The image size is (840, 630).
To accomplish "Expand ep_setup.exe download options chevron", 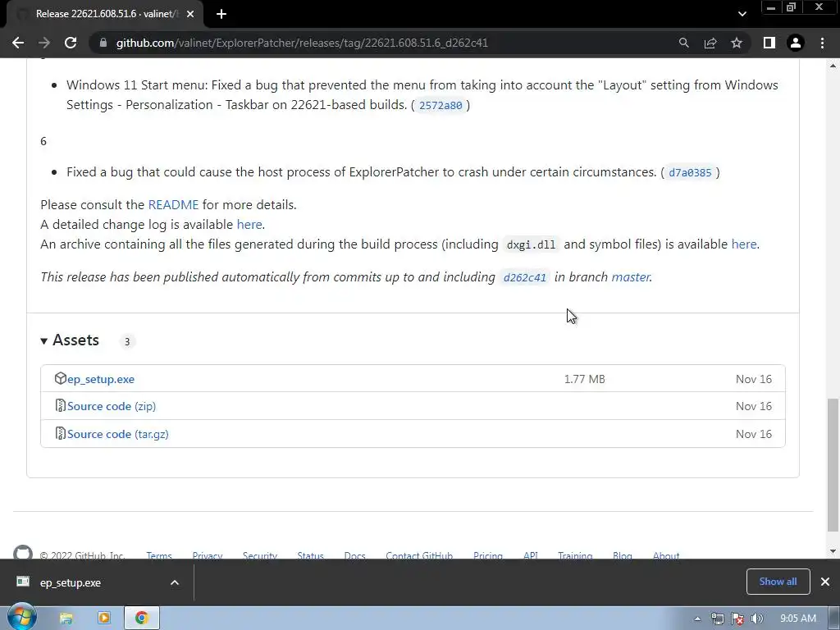I will 175,583.
